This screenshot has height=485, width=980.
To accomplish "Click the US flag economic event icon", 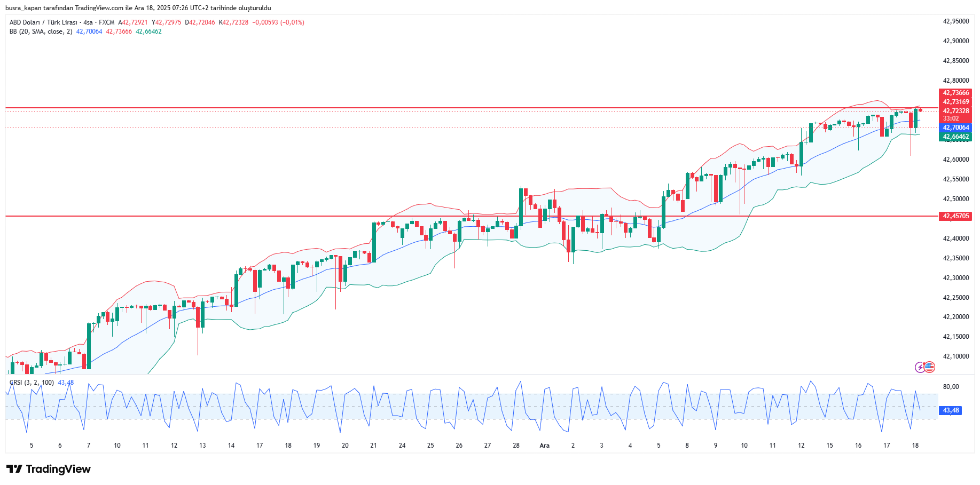I will (x=929, y=367).
